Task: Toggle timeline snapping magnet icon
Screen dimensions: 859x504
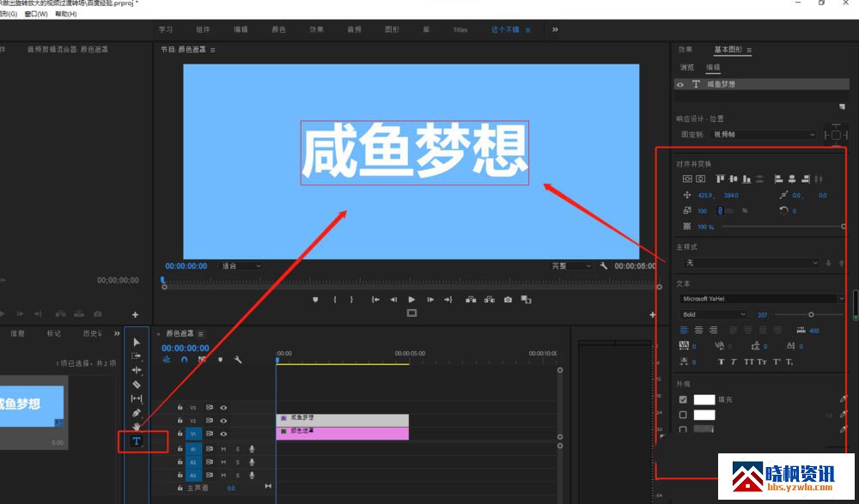Action: pos(185,360)
